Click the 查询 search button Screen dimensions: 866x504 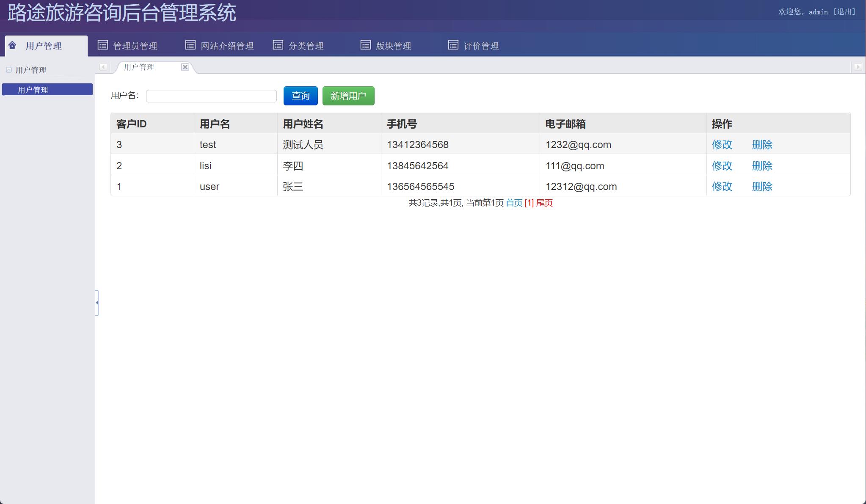tap(300, 96)
